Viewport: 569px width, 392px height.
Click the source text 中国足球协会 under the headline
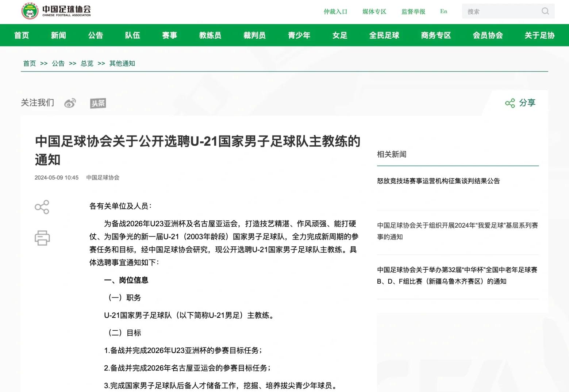pos(103,178)
